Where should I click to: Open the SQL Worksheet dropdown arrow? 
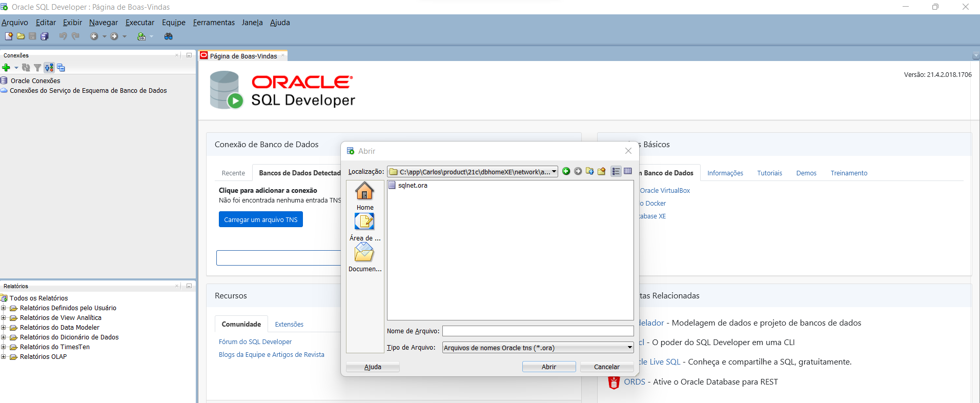pos(152,36)
